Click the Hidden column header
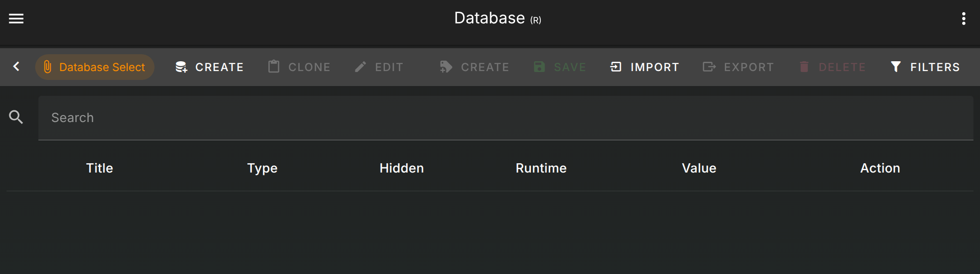Viewport: 980px width, 274px height. coord(401,168)
